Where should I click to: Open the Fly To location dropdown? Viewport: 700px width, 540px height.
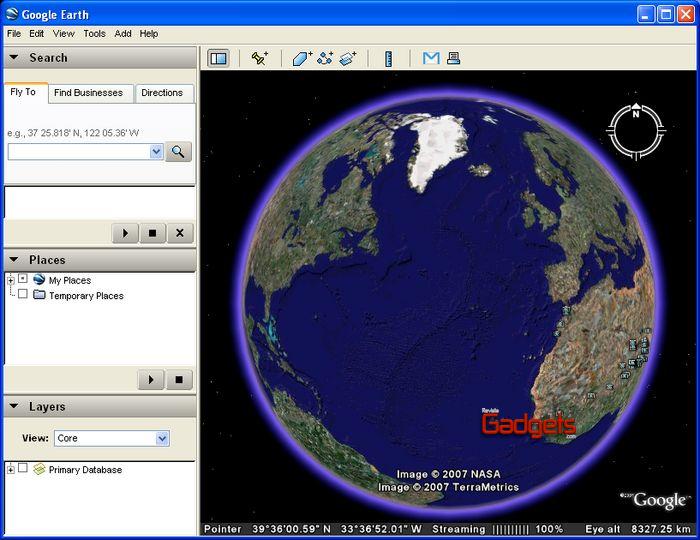[156, 152]
